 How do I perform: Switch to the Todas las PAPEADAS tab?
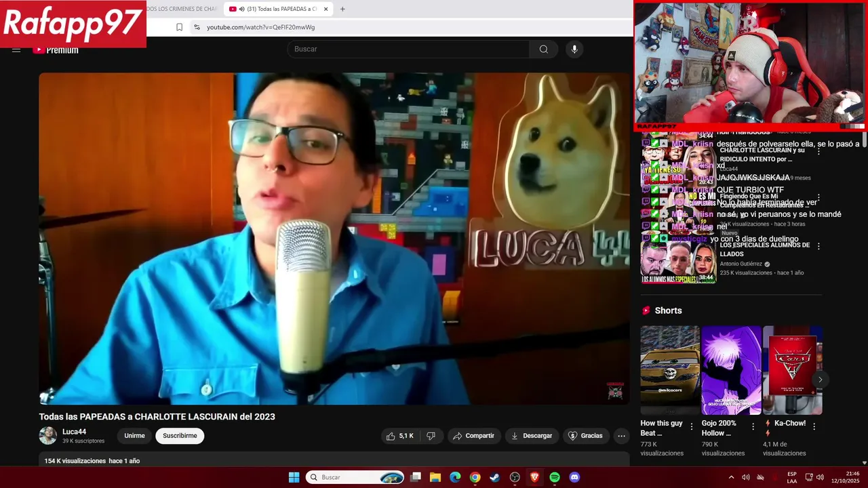coord(278,9)
